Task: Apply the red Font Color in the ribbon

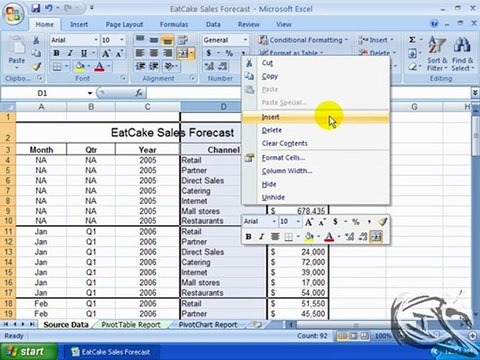Action: coord(99,67)
